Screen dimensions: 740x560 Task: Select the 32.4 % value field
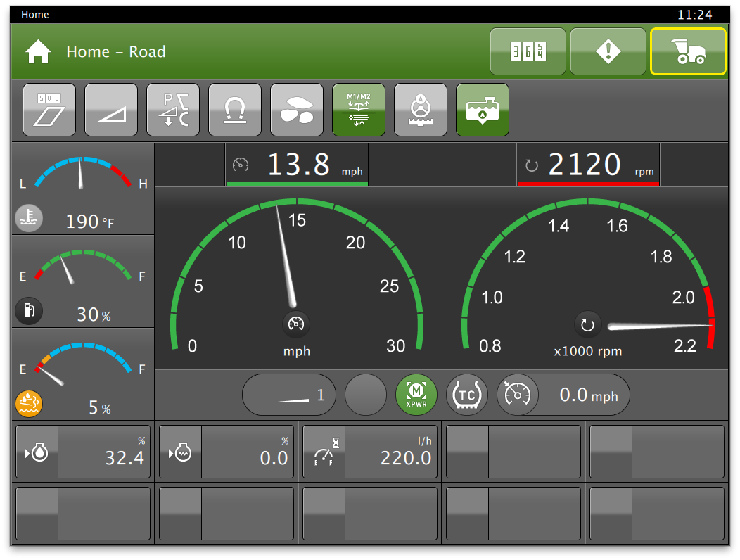point(104,452)
